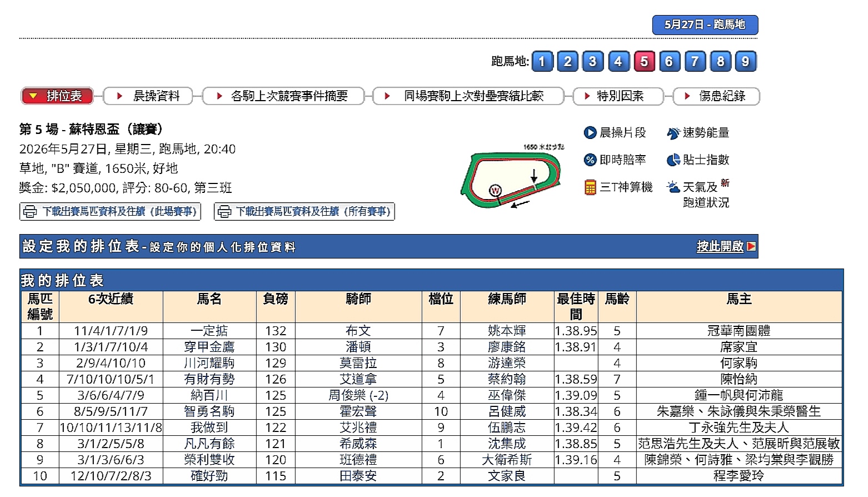The width and height of the screenshot is (868, 497).
Task: Open the 各駒上次競賽事件摘要 tab
Action: [x=283, y=96]
